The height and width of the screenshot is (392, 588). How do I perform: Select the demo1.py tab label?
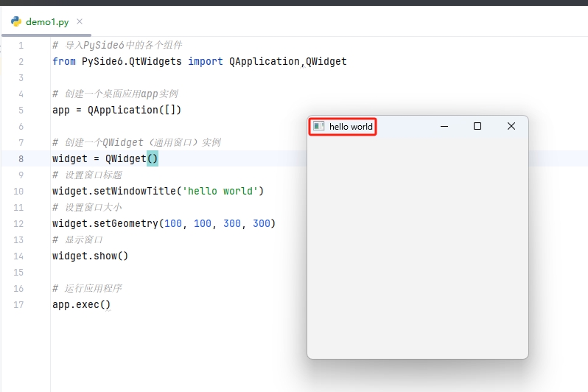pyautogui.click(x=47, y=22)
